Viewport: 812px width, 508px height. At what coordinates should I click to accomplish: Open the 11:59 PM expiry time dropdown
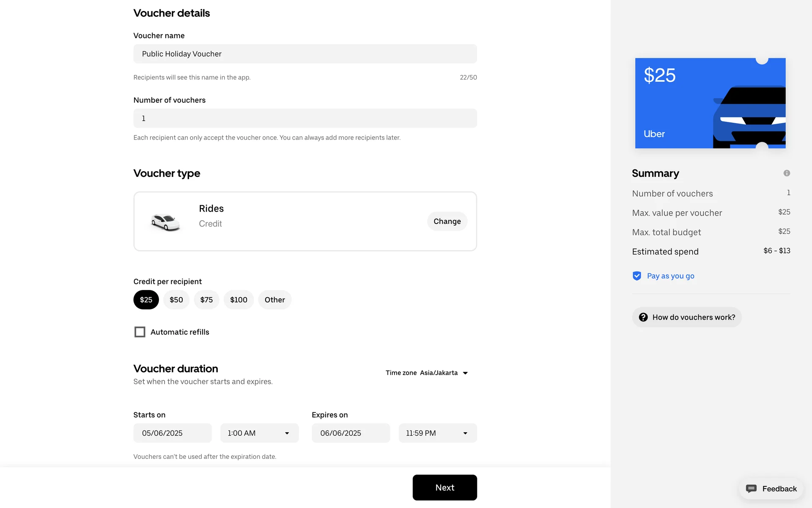pyautogui.click(x=437, y=433)
